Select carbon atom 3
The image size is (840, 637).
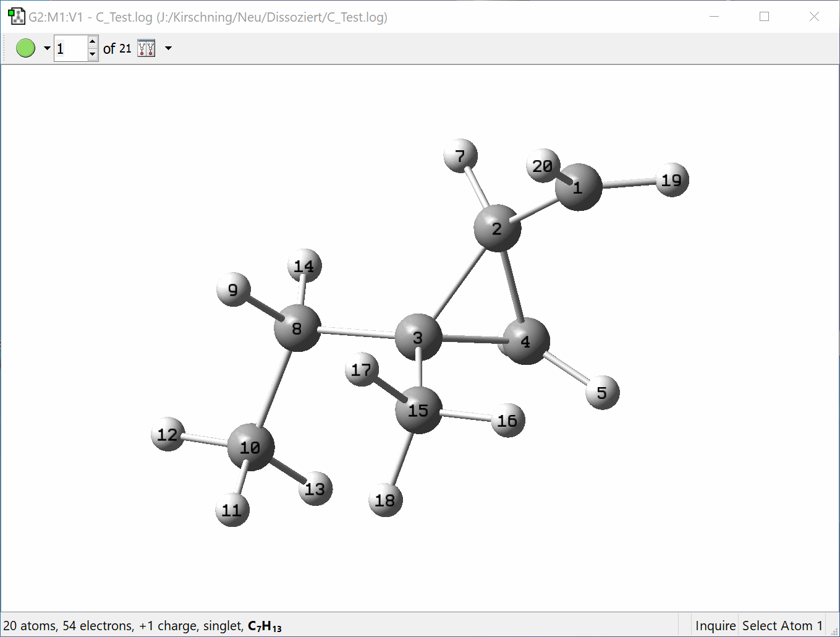click(418, 337)
